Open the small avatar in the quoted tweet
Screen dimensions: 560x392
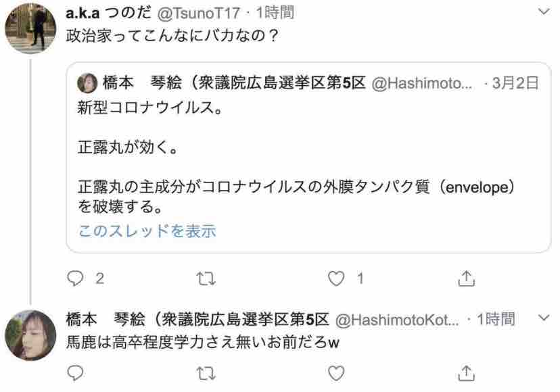coord(87,83)
